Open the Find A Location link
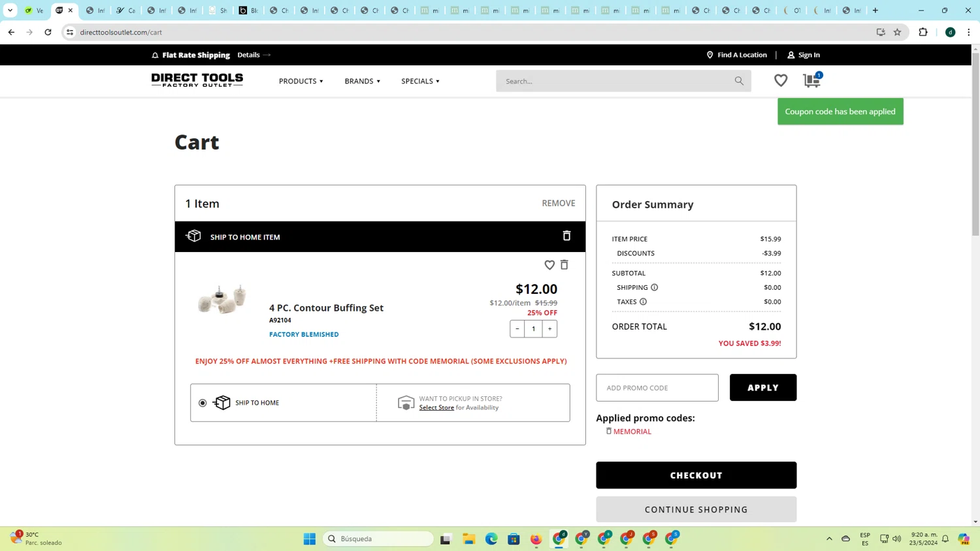The height and width of the screenshot is (551, 980). 742,55
